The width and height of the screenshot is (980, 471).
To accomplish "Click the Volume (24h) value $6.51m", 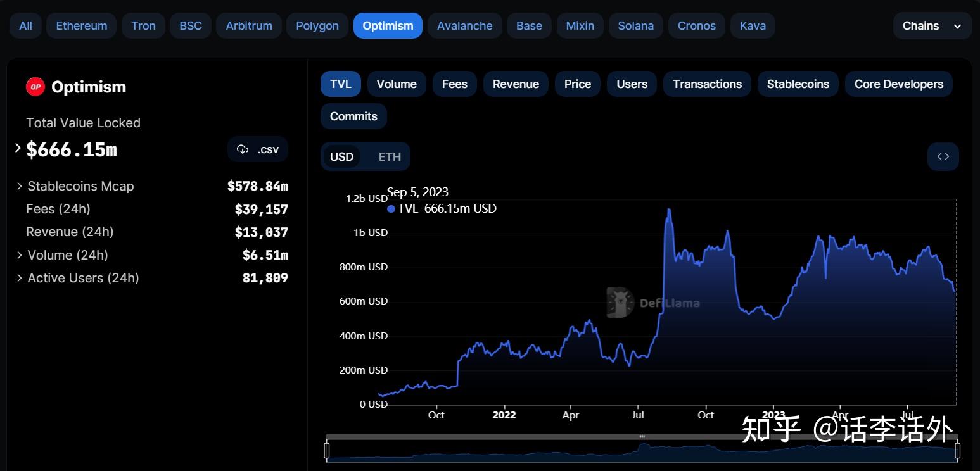I will 265,255.
